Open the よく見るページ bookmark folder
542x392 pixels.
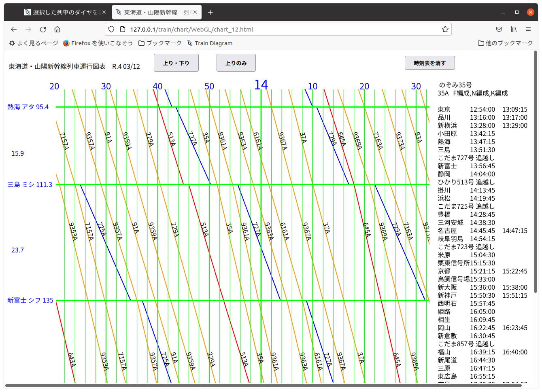34,43
